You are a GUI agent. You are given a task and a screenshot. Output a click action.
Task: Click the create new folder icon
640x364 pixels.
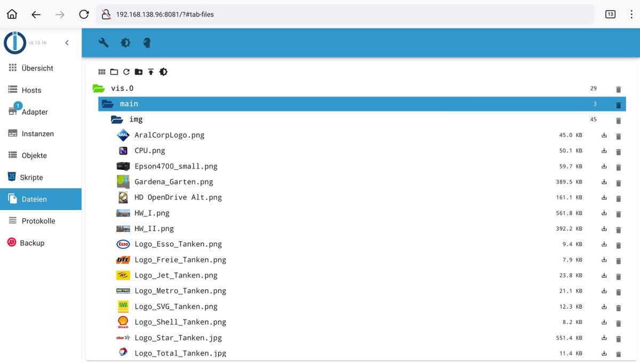point(139,72)
